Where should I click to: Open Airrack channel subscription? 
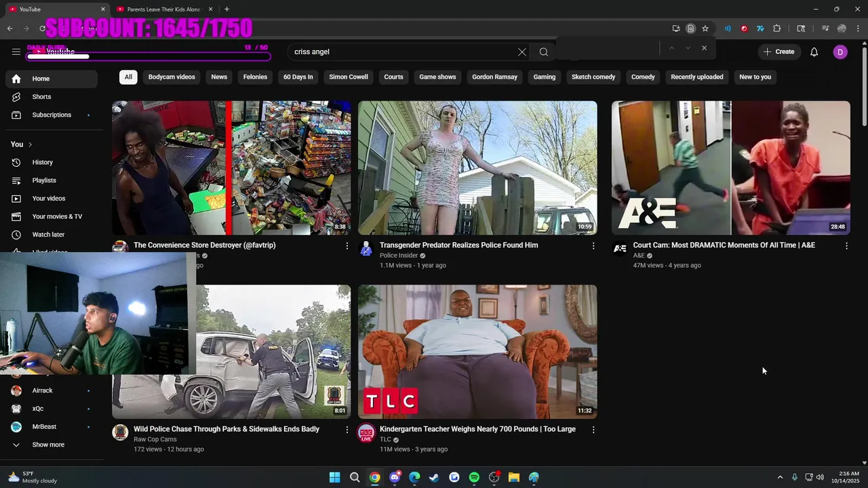[52, 390]
